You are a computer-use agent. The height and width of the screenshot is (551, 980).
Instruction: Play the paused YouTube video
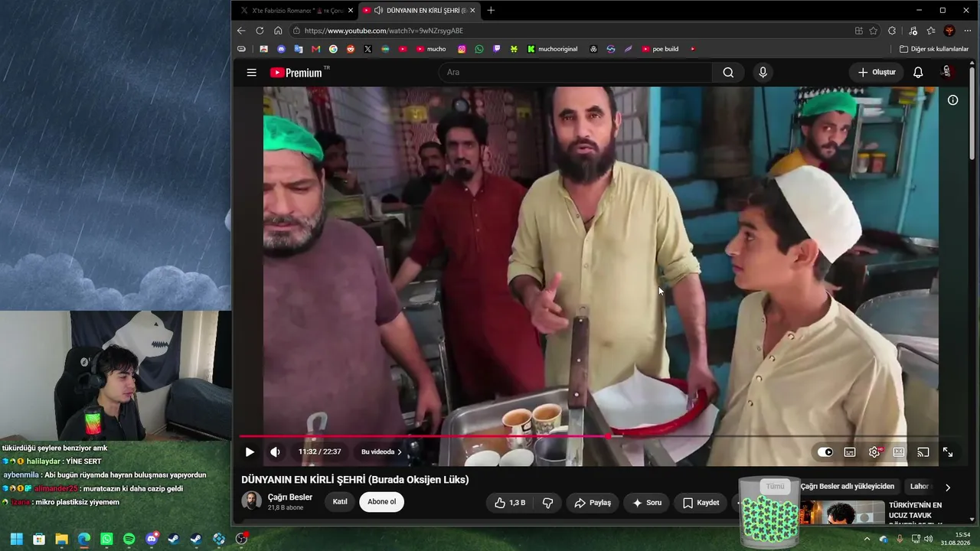(x=250, y=452)
